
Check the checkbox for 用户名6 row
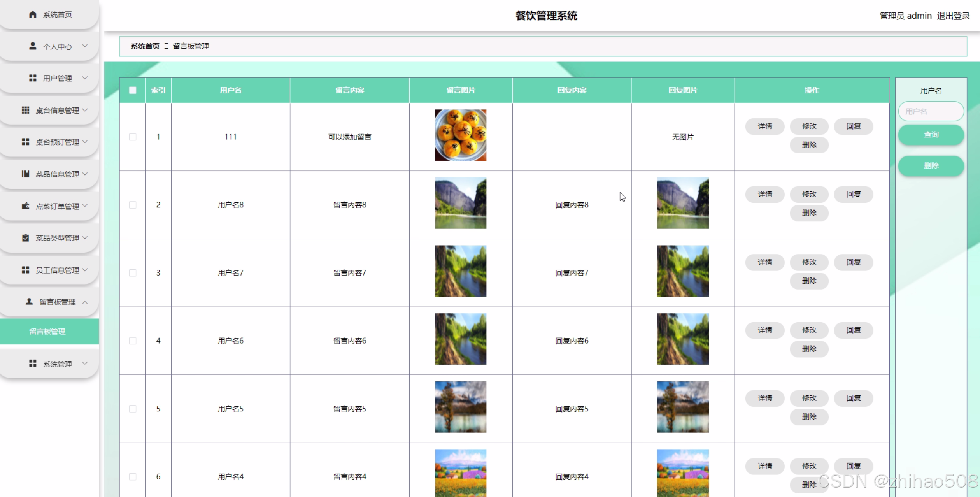(x=133, y=341)
